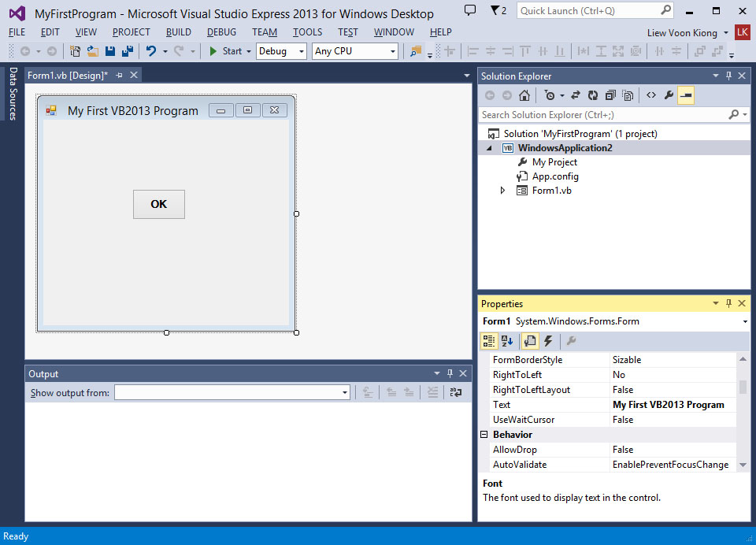Click the Search Solution Explorer field
The image size is (756, 545).
click(x=613, y=115)
